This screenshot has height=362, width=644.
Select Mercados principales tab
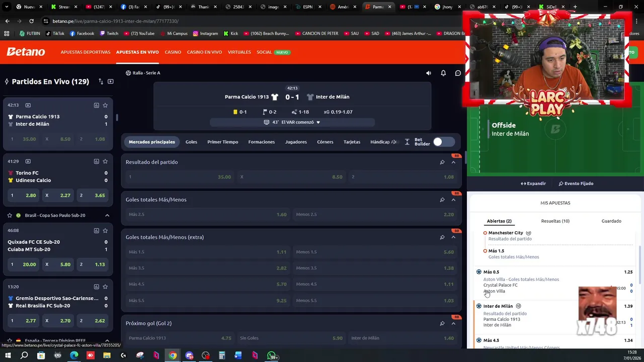(x=152, y=142)
